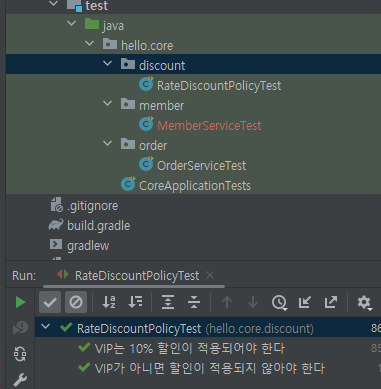381x389 pixels.
Task: Select the test module folder
Action: 96,6
